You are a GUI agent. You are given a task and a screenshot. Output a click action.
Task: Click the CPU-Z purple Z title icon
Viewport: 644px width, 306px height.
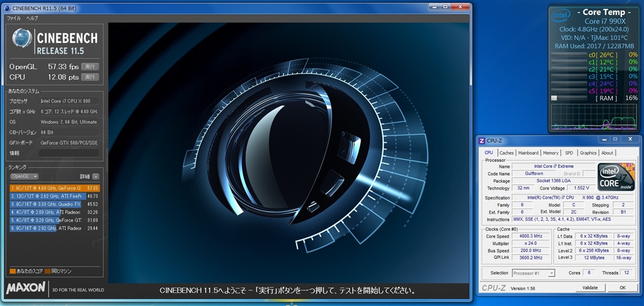(x=482, y=141)
